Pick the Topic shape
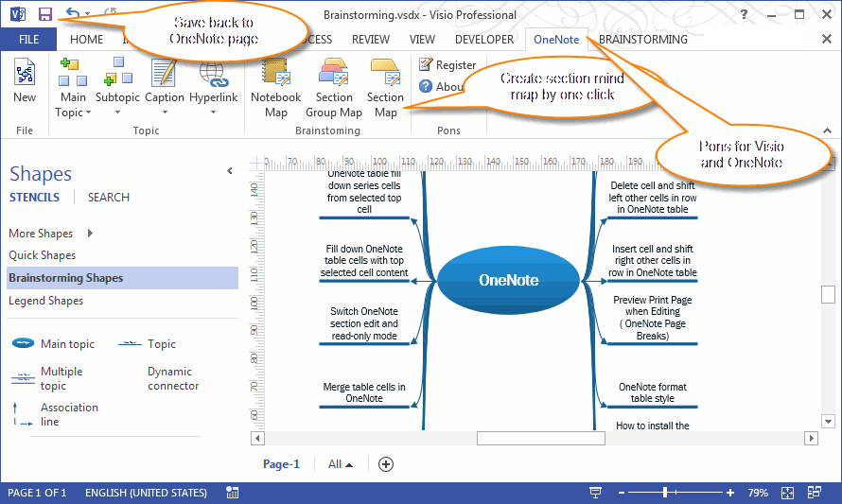This screenshot has height=504, width=842. [147, 343]
